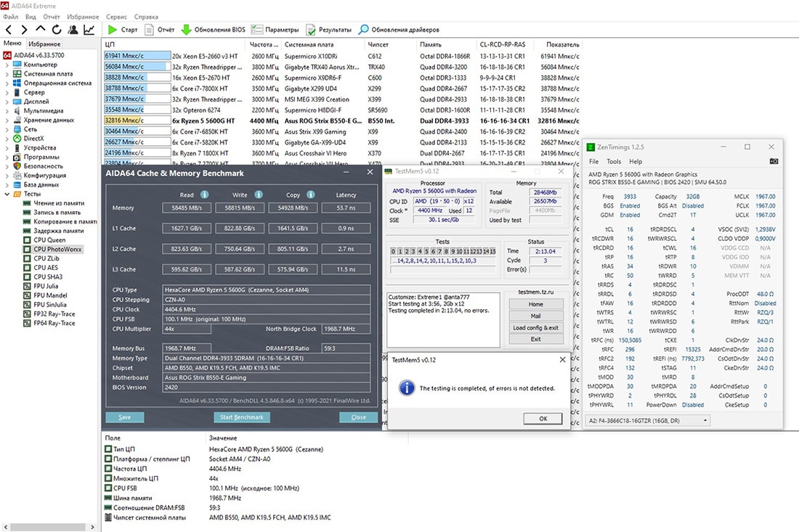Screen dimensions: 799x532
Task: Click the BIOS updates green arrow icon
Action: (186, 30)
